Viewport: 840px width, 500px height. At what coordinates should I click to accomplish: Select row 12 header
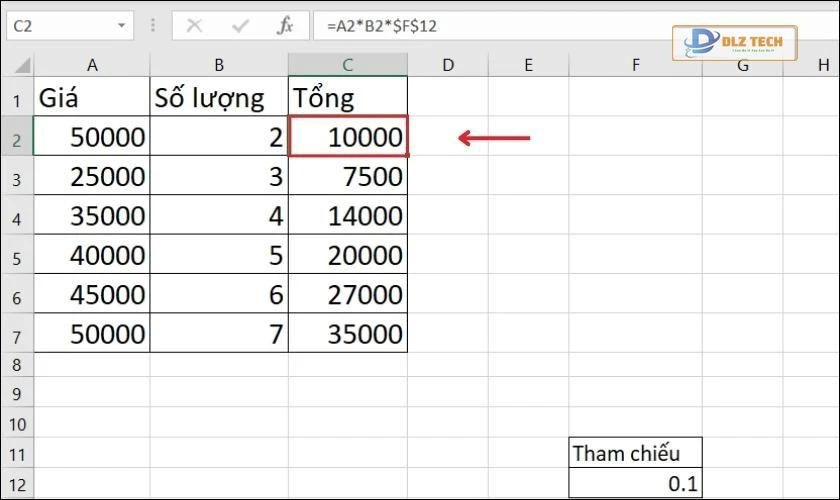17,485
